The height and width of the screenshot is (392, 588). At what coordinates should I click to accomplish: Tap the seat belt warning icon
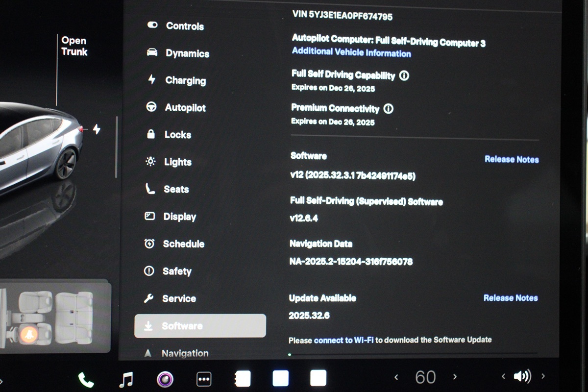tap(28, 335)
